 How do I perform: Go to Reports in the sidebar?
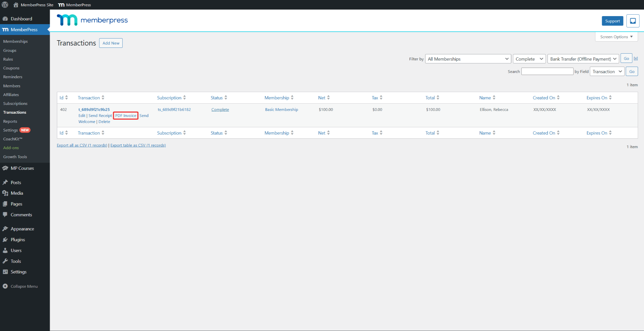click(10, 121)
